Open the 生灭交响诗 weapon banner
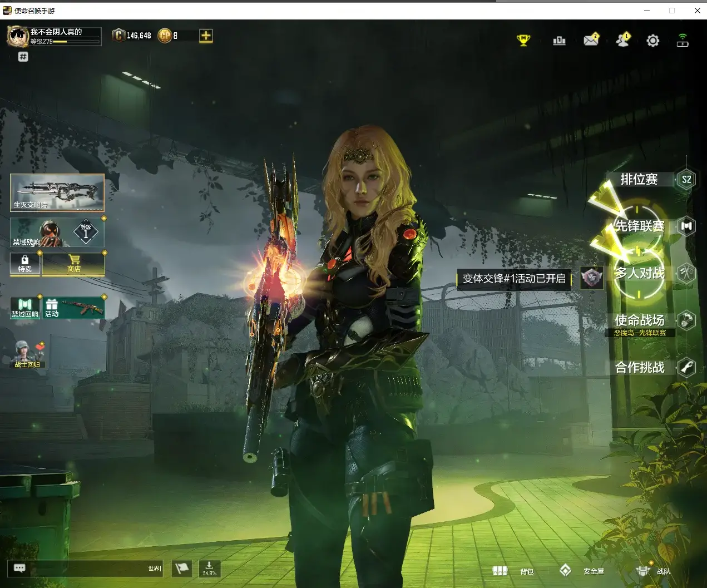Viewport: 707px width, 588px height. pos(57,192)
